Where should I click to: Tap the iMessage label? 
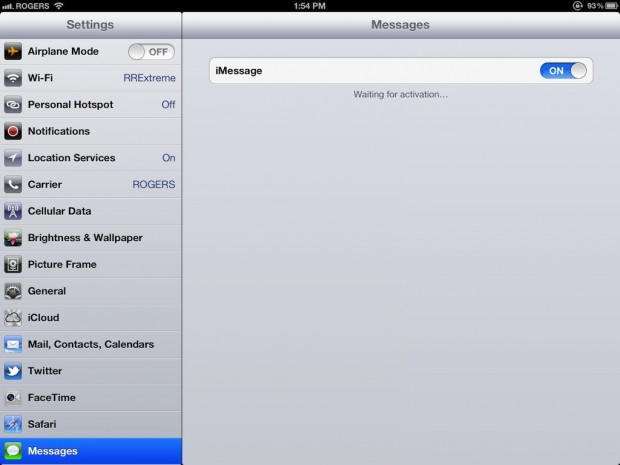(x=239, y=71)
